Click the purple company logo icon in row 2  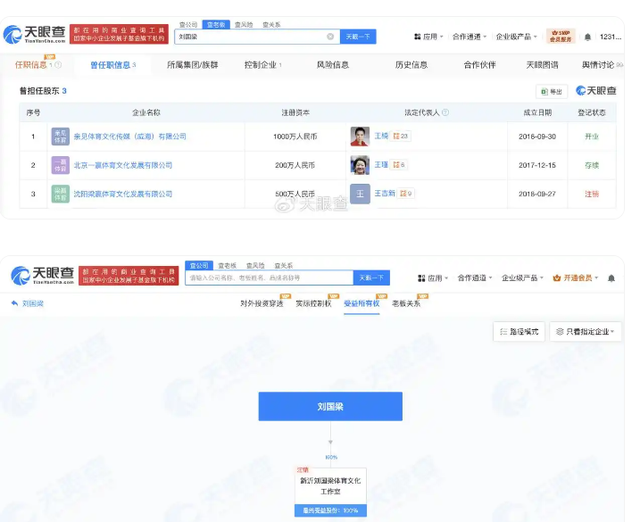[x=60, y=165]
